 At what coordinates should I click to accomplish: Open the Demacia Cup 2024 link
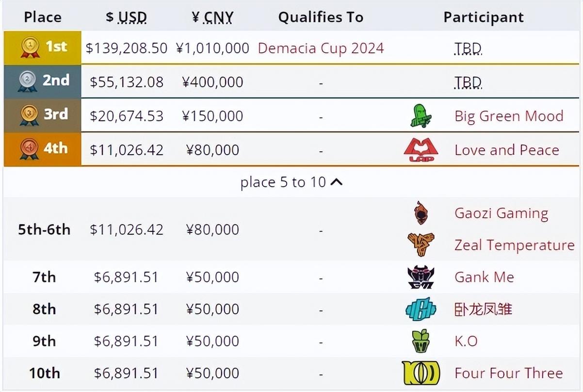321,48
